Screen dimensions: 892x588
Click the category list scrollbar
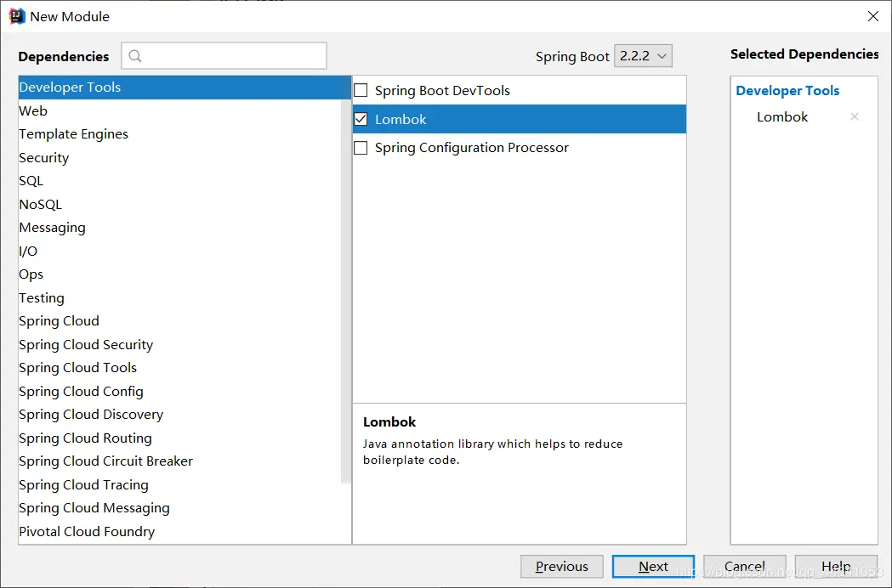point(346,291)
